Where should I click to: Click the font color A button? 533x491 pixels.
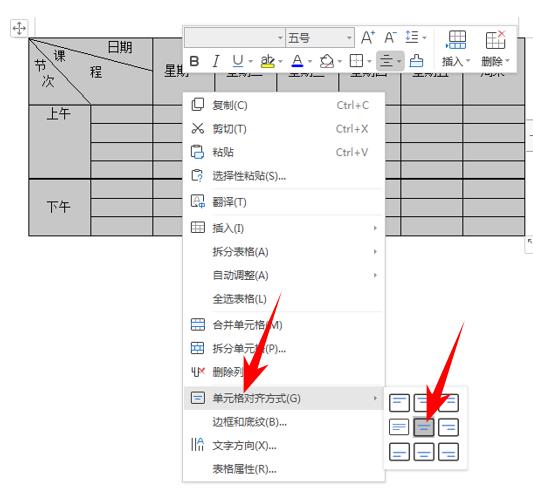pos(297,61)
